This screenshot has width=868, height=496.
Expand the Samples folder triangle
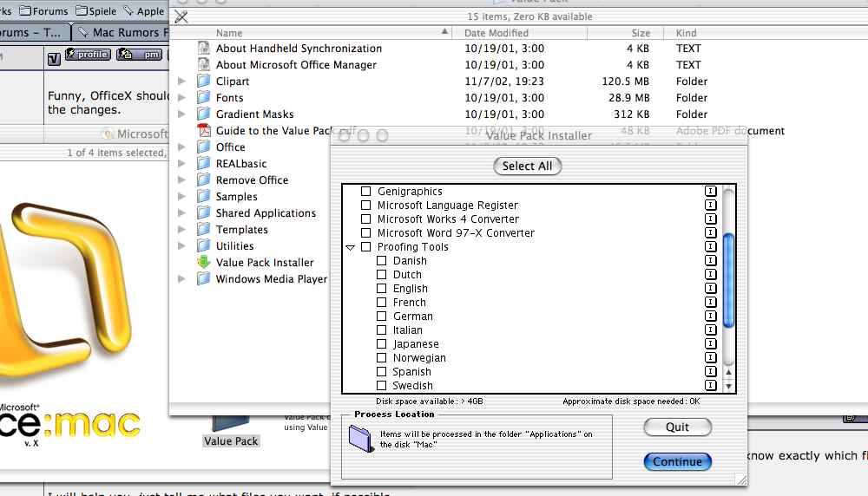181,196
